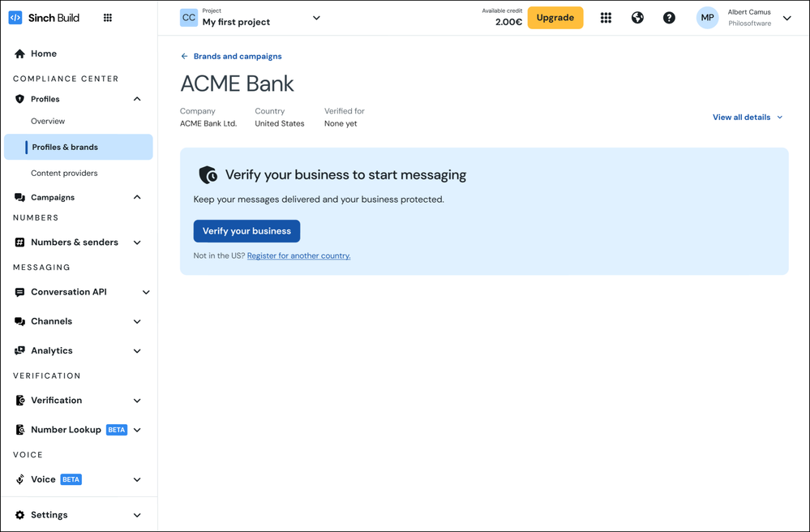Open the apps grid icon in top bar
This screenshot has height=532, width=810.
[606, 18]
